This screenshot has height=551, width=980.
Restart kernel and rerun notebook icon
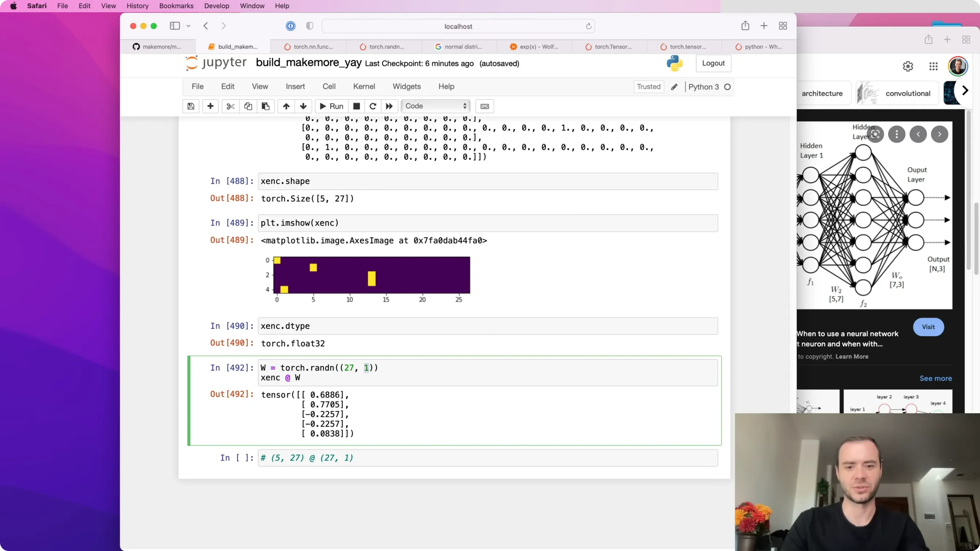click(389, 106)
